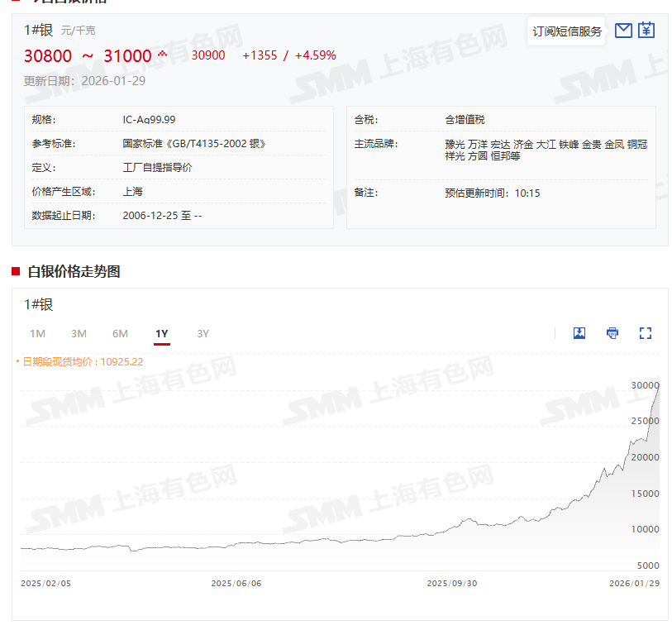This screenshot has height=630, width=672.
Task: Click the 白银价格走势图 section heading
Action: point(74,271)
